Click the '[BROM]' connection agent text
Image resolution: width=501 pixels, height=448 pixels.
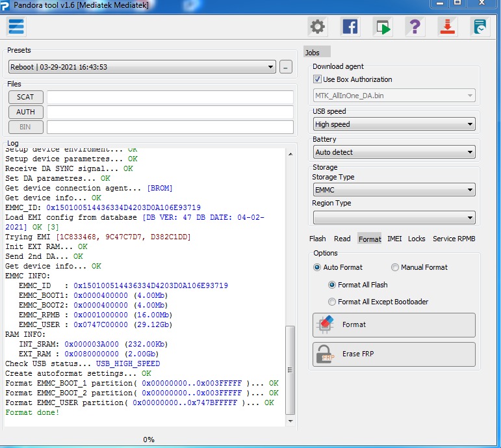click(x=159, y=188)
